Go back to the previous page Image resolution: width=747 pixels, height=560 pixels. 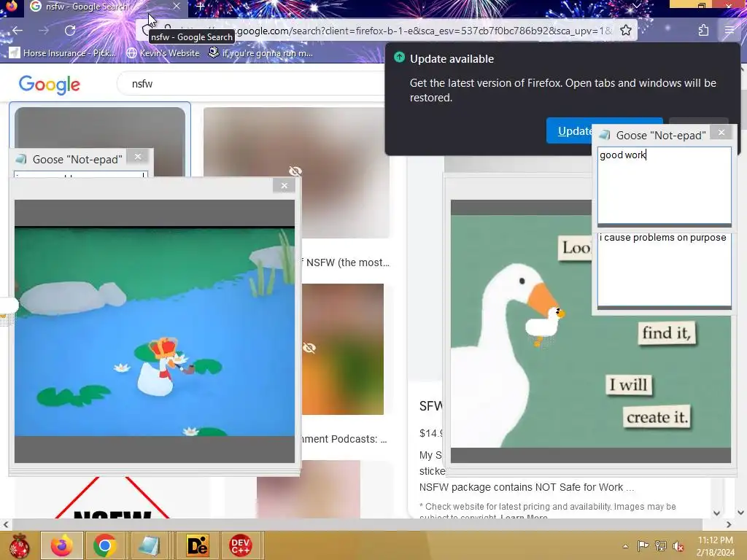click(18, 31)
